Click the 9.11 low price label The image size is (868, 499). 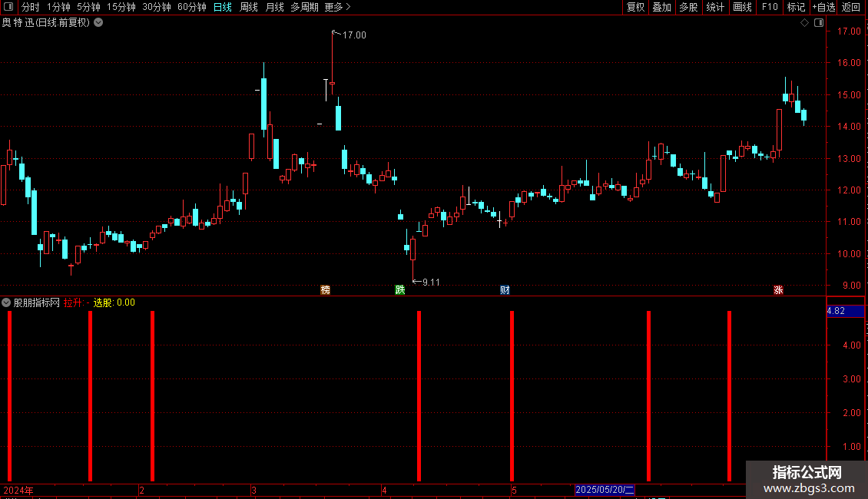[431, 283]
